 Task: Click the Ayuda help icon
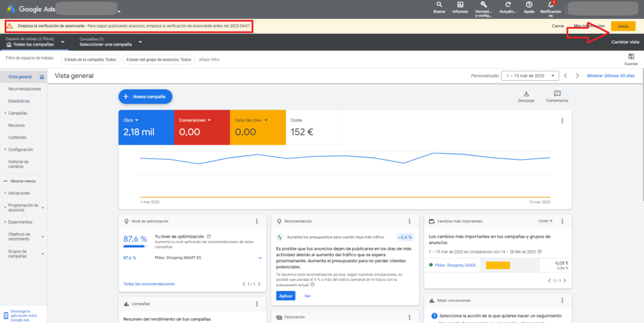coord(529,5)
